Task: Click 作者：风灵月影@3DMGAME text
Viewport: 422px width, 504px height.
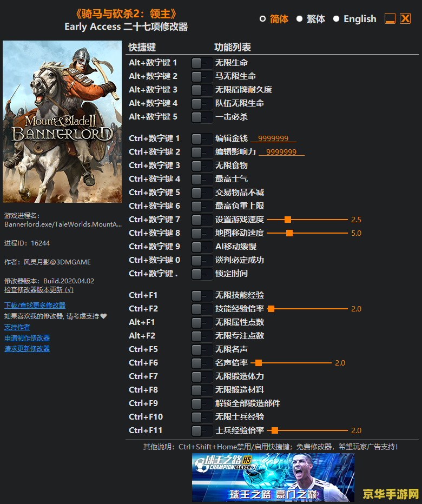Action: pyautogui.click(x=47, y=262)
